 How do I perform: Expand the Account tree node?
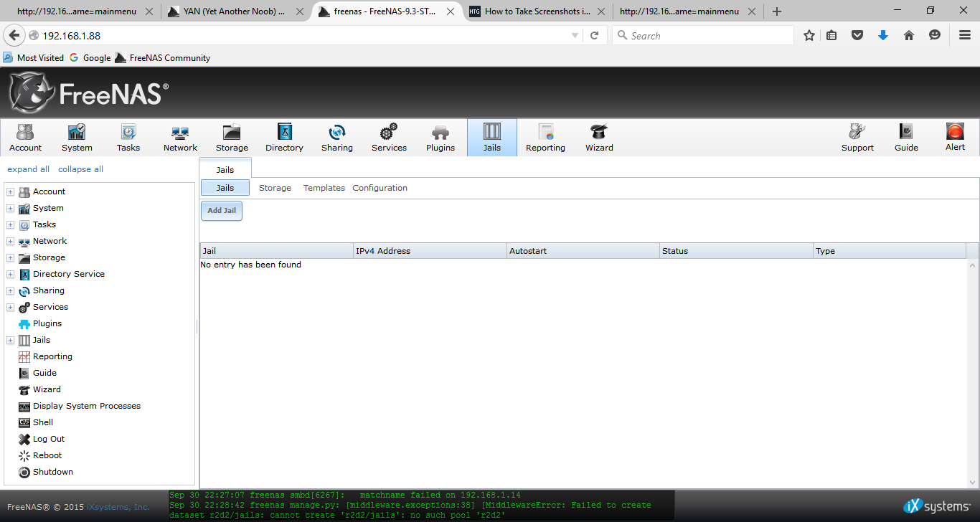point(10,191)
